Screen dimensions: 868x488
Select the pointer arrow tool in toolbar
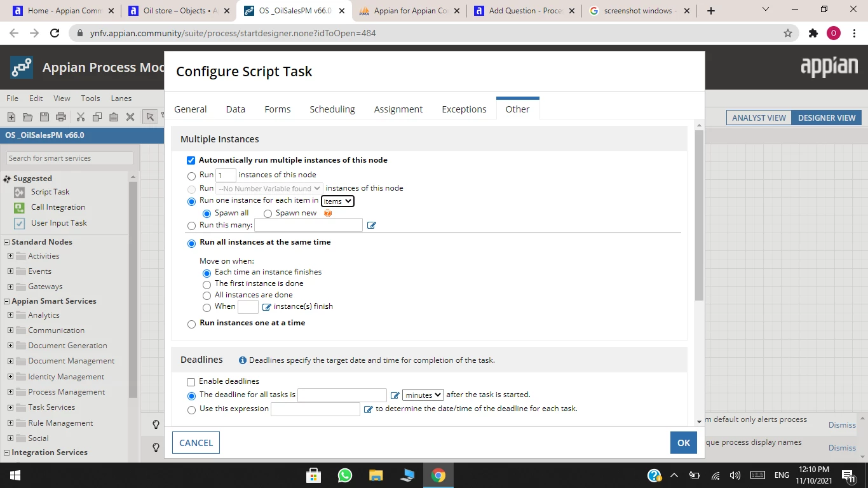[x=150, y=117]
